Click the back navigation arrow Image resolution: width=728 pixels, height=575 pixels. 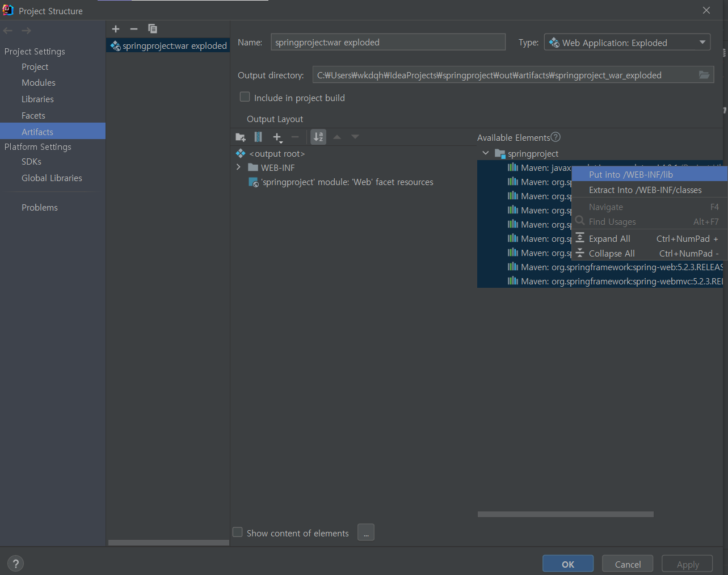[8, 31]
